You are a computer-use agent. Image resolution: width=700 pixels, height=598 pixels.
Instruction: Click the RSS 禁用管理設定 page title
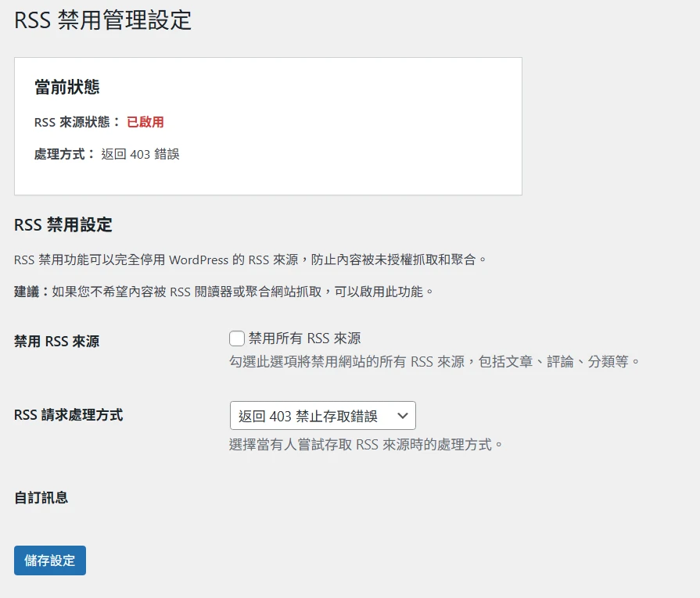pos(102,20)
